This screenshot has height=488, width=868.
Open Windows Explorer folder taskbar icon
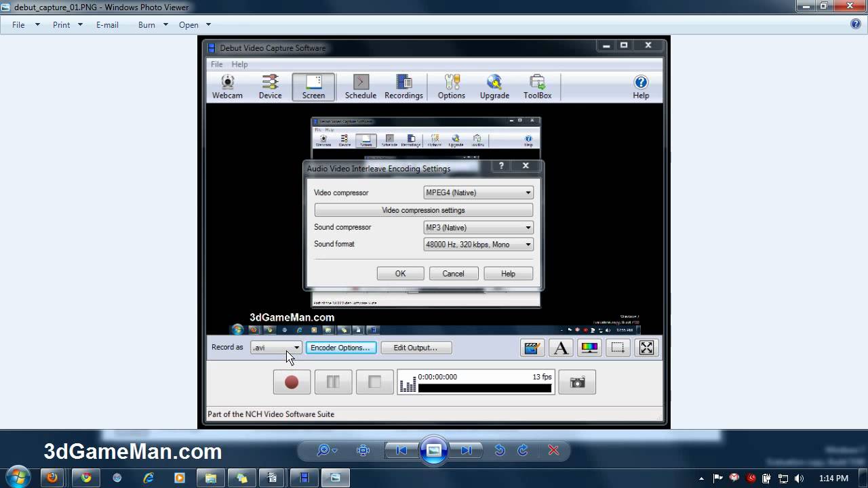pyautogui.click(x=211, y=478)
